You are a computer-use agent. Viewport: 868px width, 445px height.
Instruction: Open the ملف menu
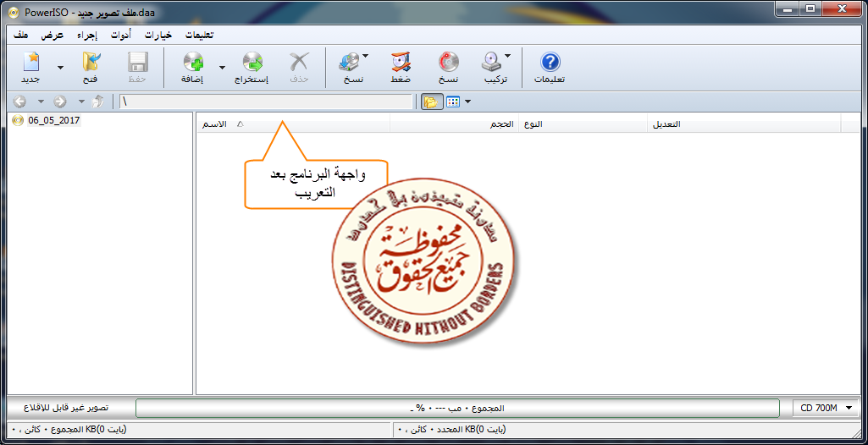click(21, 36)
